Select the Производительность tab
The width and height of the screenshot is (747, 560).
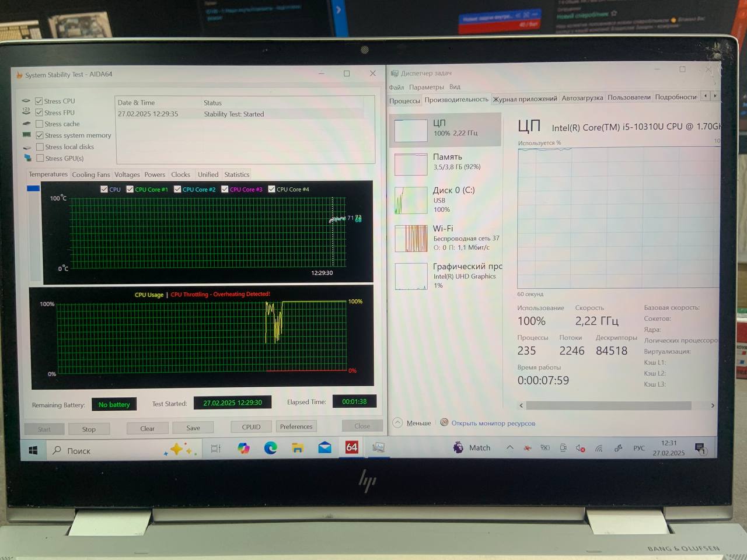[x=456, y=100]
